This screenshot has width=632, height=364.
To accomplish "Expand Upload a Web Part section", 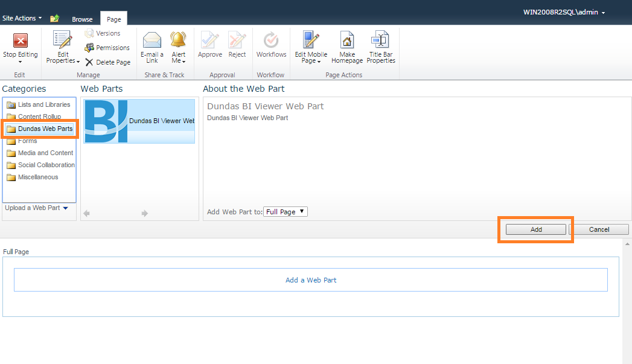I will 36,208.
